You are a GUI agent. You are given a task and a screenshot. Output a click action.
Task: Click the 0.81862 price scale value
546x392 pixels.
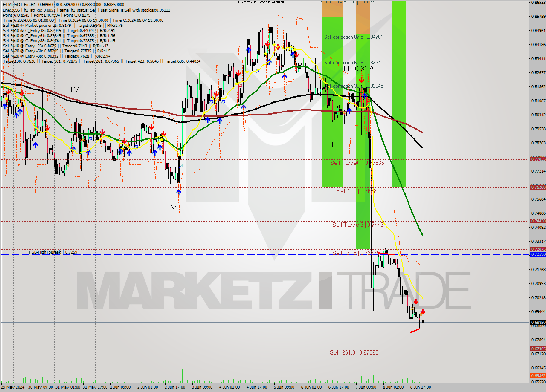pos(538,86)
